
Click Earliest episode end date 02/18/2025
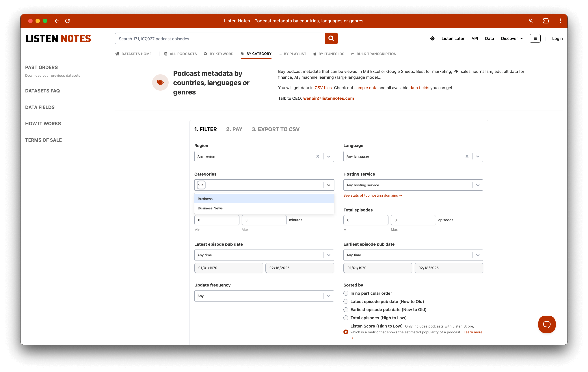point(449,268)
